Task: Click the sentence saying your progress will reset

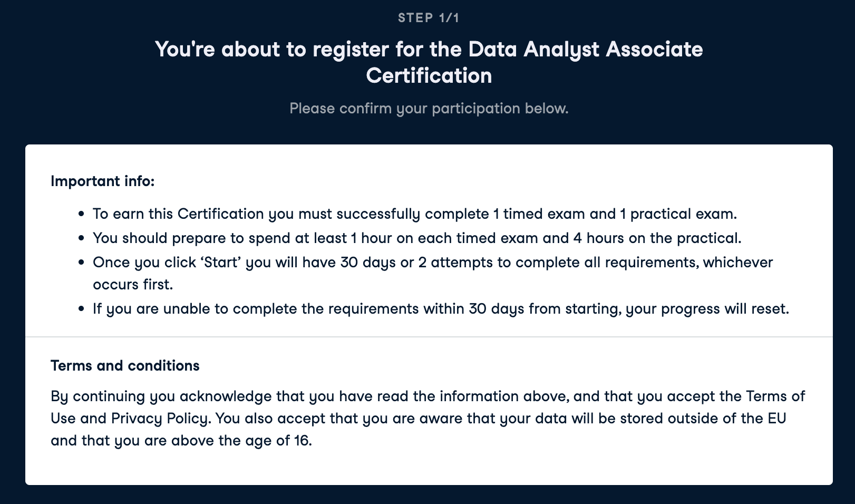Action: coord(441,309)
